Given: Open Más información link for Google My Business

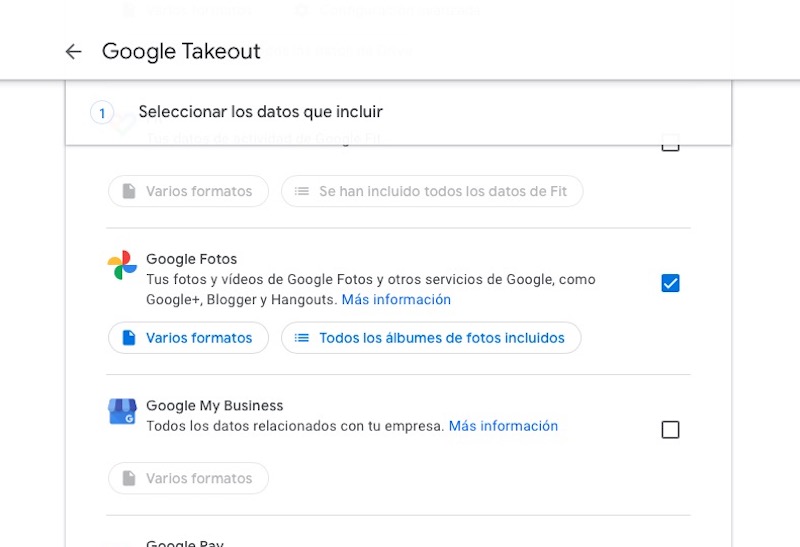Looking at the screenshot, I should click(503, 426).
